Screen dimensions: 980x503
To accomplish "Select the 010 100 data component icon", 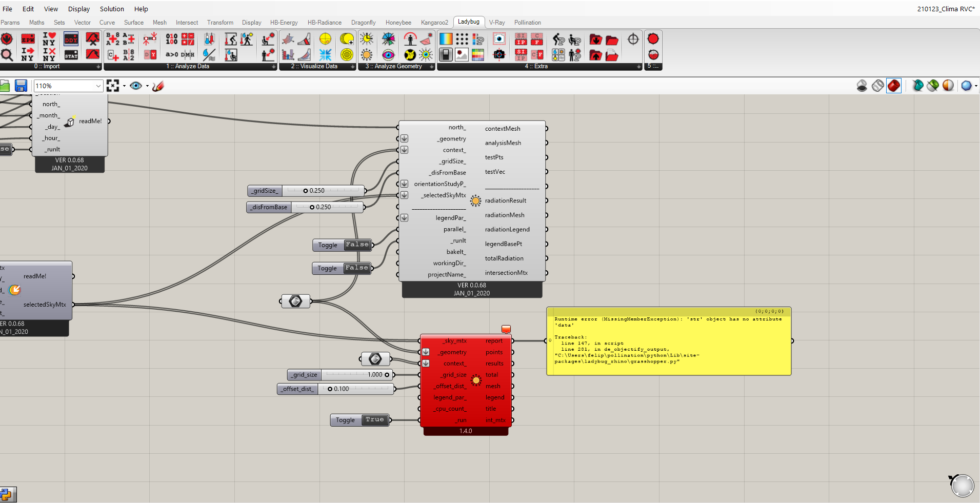I will click(171, 39).
